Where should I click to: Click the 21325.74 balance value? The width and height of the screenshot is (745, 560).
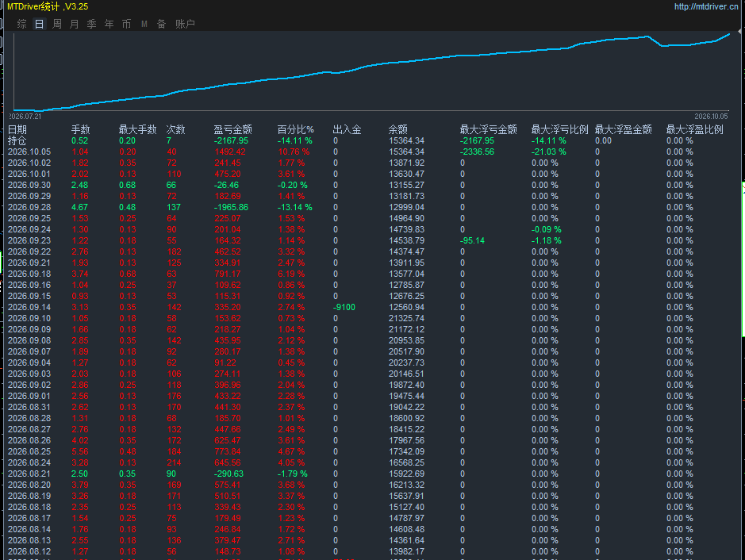407,318
